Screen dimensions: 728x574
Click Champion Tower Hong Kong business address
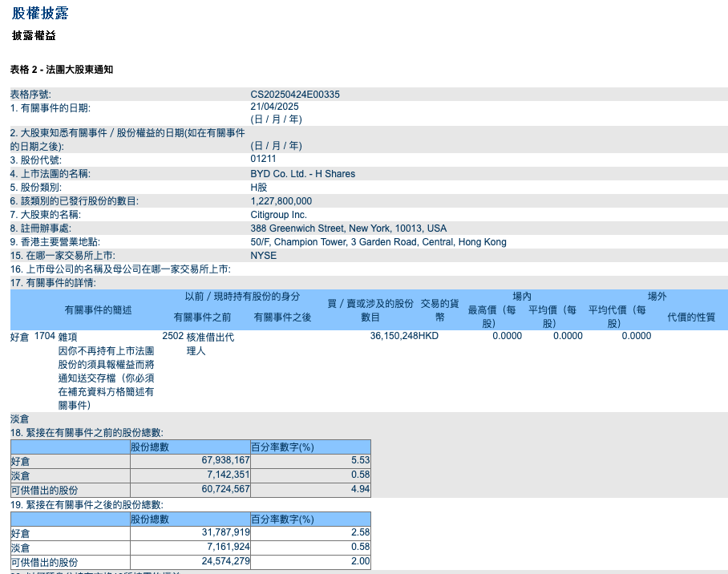click(378, 242)
